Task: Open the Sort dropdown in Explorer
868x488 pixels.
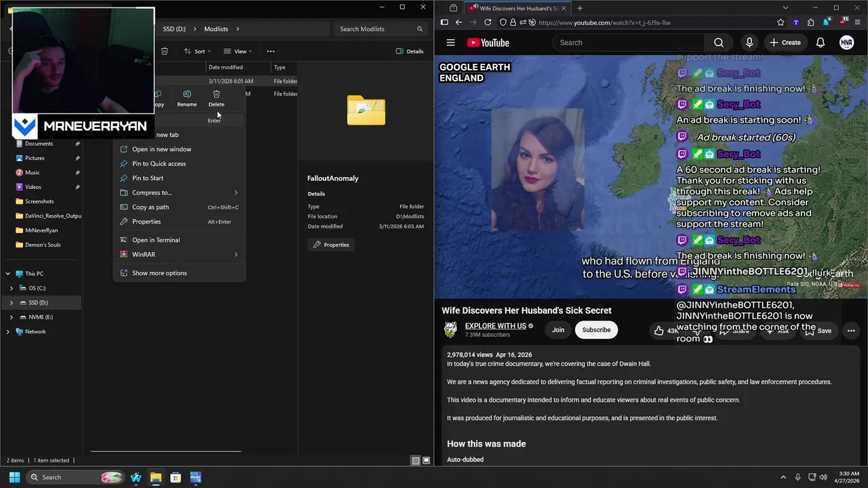Action: (197, 51)
